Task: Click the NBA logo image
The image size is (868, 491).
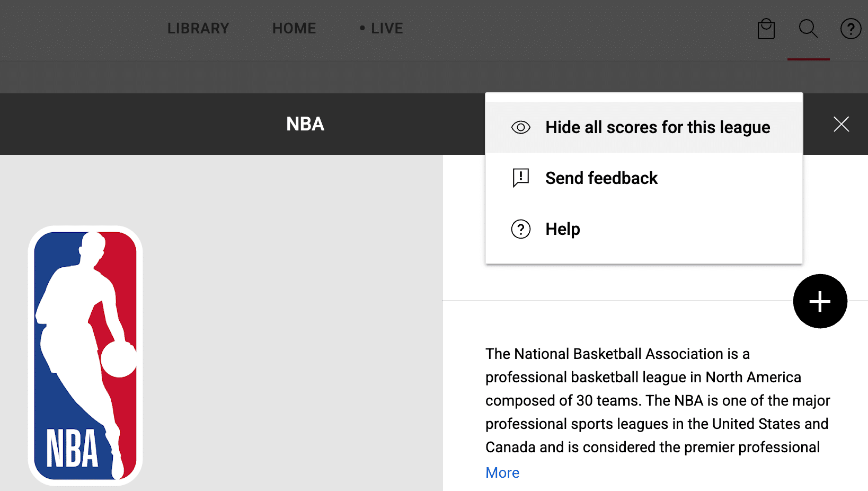Action: (x=85, y=355)
